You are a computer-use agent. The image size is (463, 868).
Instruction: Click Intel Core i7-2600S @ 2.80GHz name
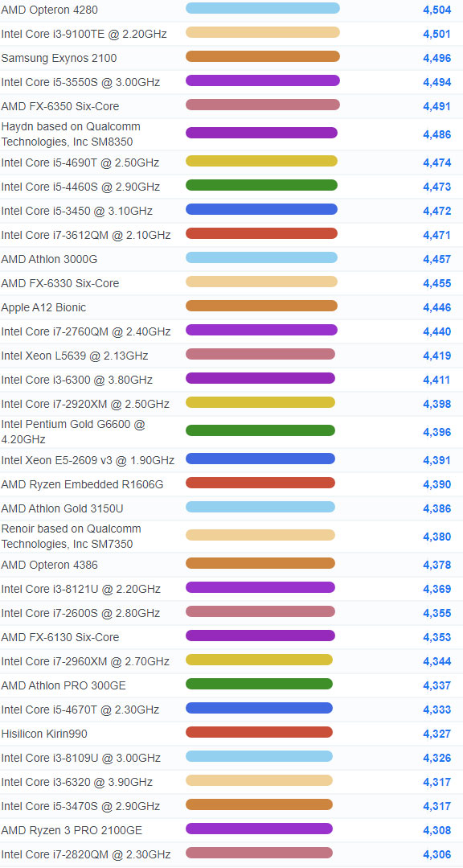(x=80, y=613)
